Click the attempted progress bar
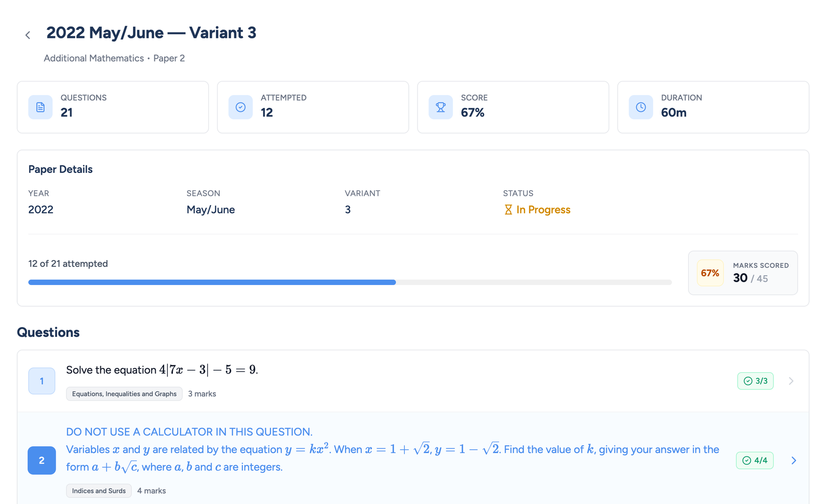831x504 pixels. [350, 282]
